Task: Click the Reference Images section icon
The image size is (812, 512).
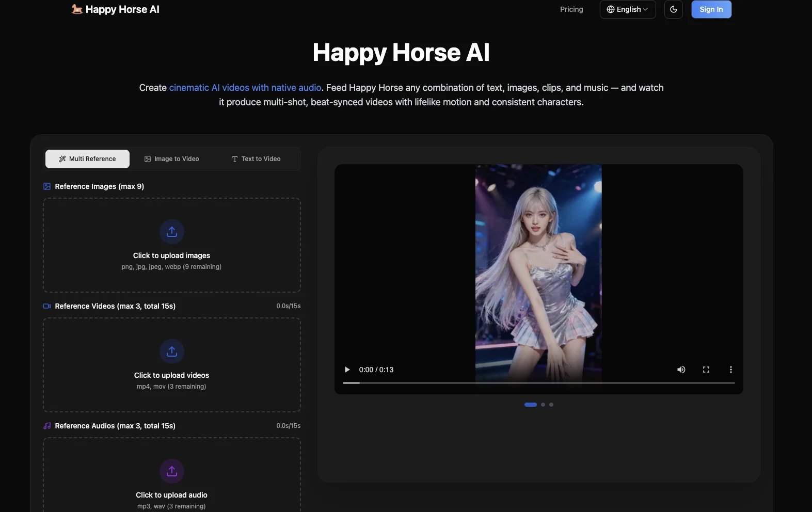Action: 47,186
